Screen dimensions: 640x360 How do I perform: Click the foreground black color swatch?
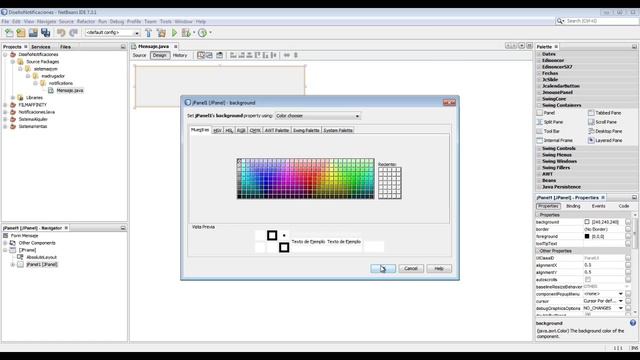pos(587,236)
